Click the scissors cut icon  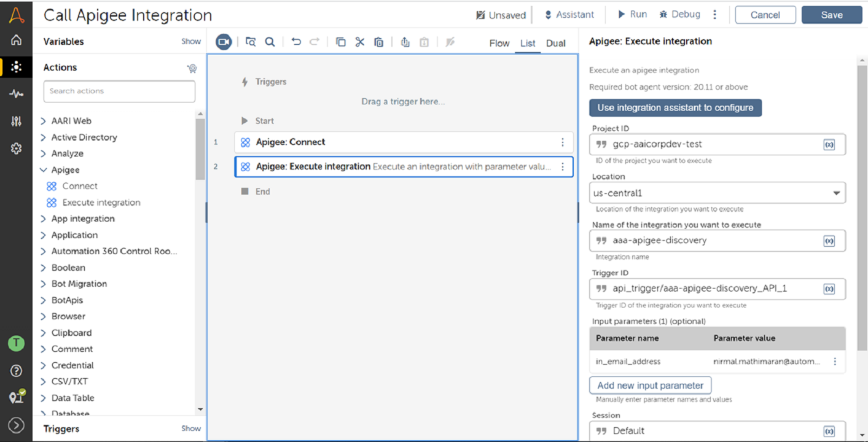(360, 42)
